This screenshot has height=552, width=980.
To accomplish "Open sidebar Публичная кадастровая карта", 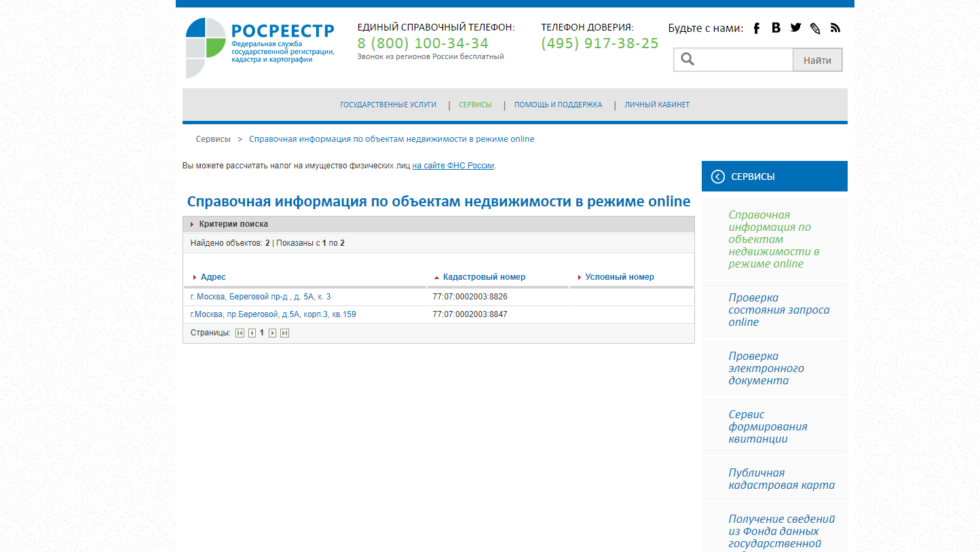I will 781,479.
